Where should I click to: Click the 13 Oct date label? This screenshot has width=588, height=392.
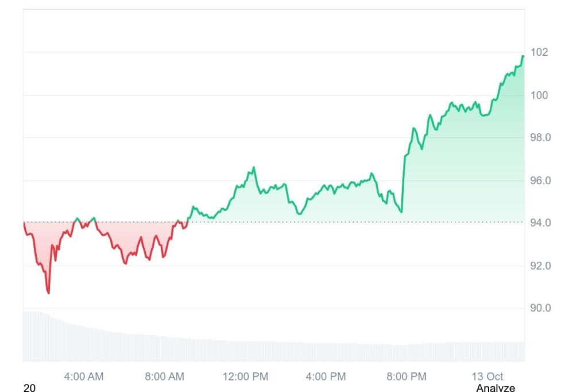click(x=488, y=377)
